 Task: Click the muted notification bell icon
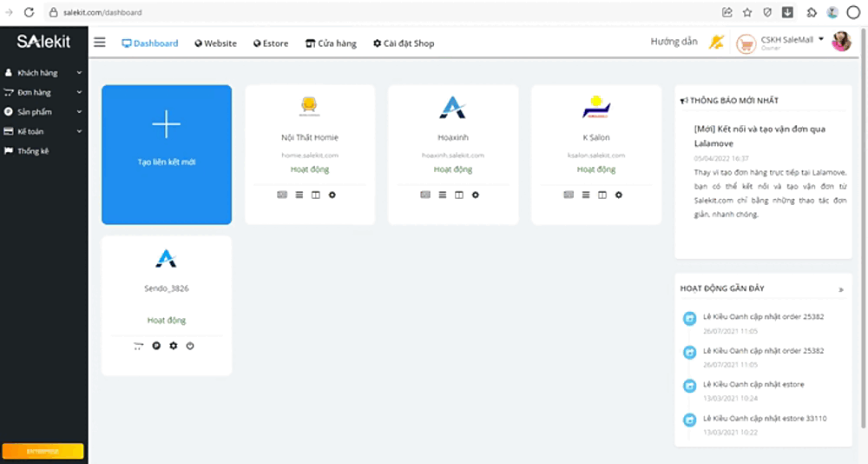coord(715,42)
